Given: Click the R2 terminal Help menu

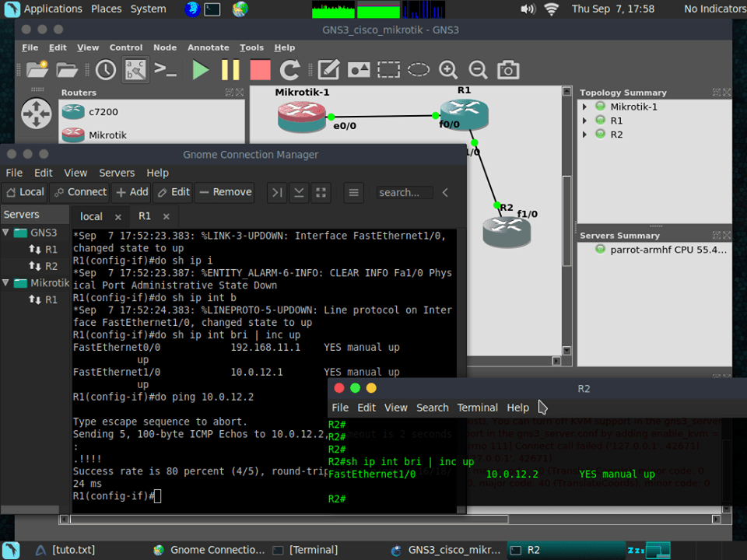Looking at the screenshot, I should click(518, 408).
